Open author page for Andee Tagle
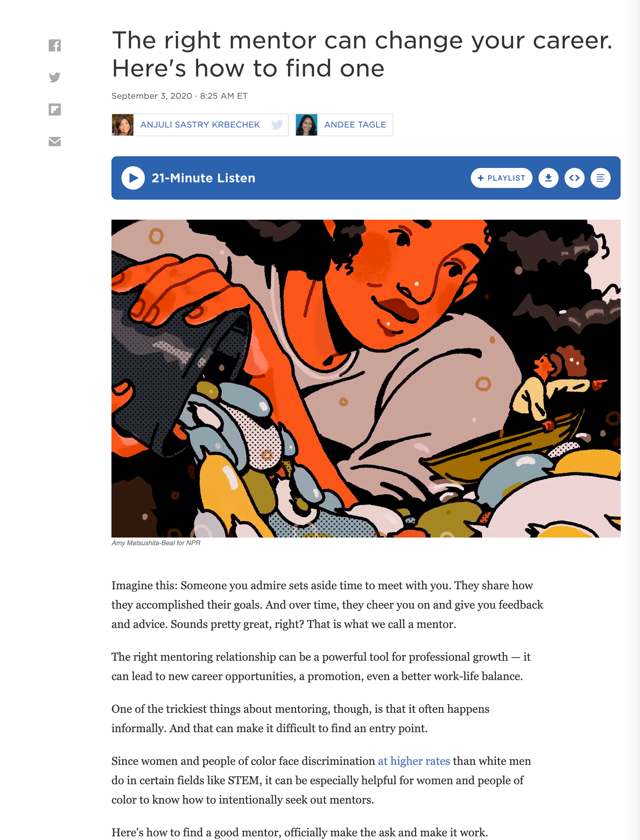640x840 pixels. coord(355,125)
